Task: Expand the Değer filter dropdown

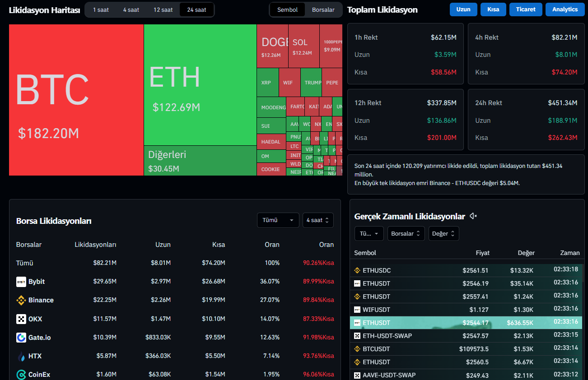Action: (x=443, y=234)
